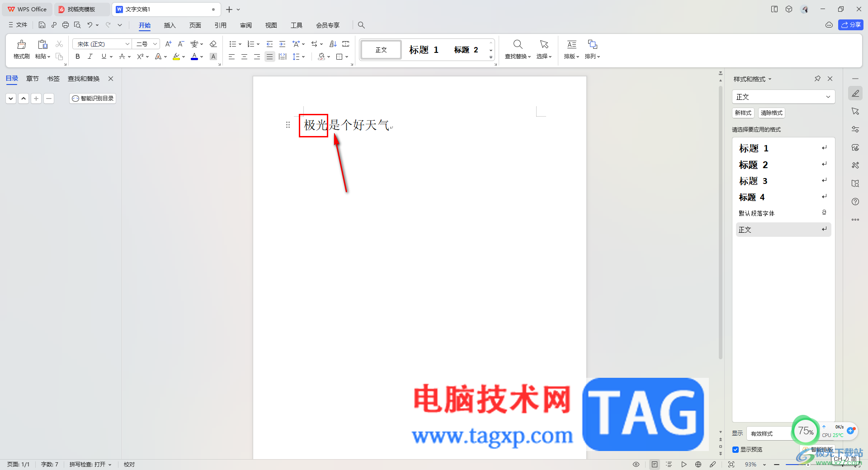The image size is (868, 470).
Task: Increase font size with A+ icon
Action: (168, 44)
